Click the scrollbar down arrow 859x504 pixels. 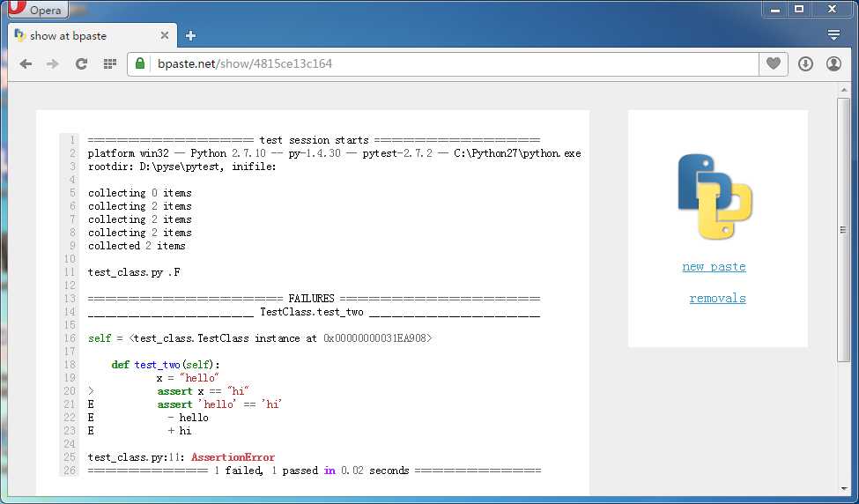[x=844, y=489]
